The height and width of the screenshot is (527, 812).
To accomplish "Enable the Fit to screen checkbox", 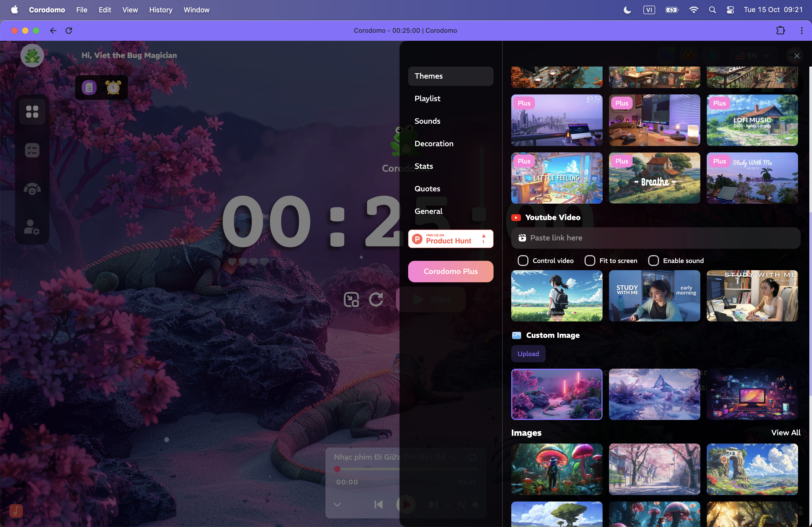I will 590,261.
